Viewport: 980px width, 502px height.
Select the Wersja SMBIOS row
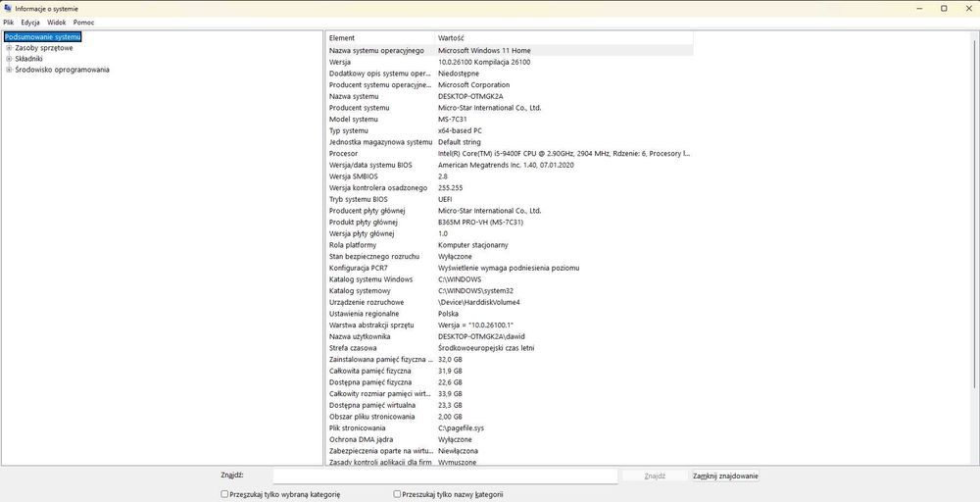coord(510,176)
